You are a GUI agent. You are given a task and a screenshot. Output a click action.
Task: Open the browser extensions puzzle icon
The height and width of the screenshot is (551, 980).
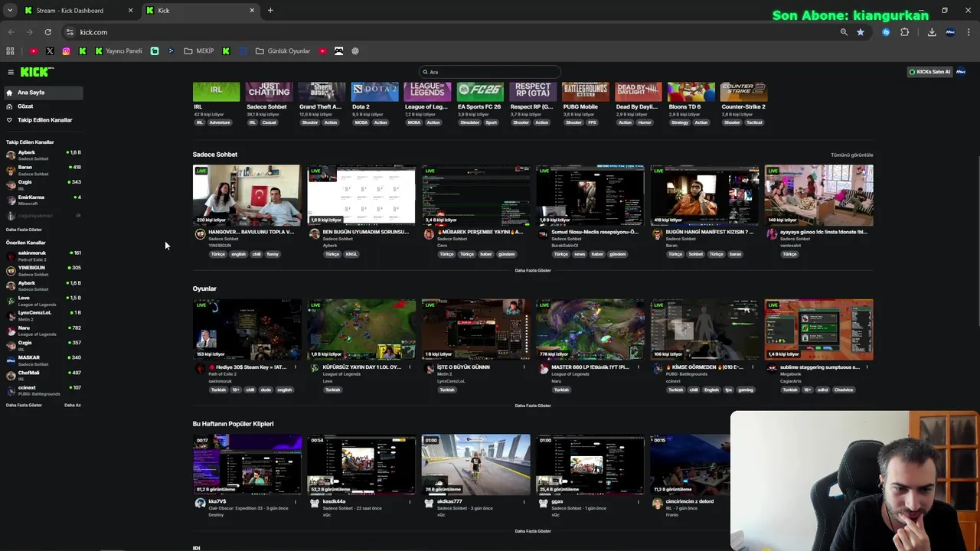[905, 32]
